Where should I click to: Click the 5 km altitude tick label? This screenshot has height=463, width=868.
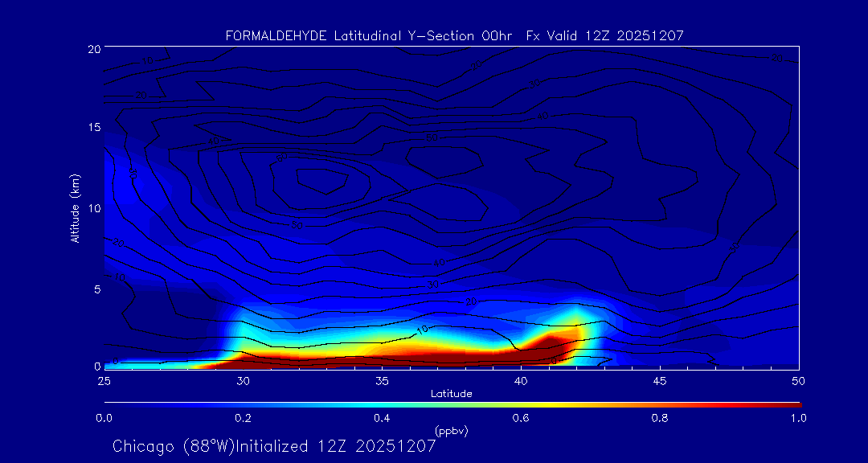click(96, 287)
